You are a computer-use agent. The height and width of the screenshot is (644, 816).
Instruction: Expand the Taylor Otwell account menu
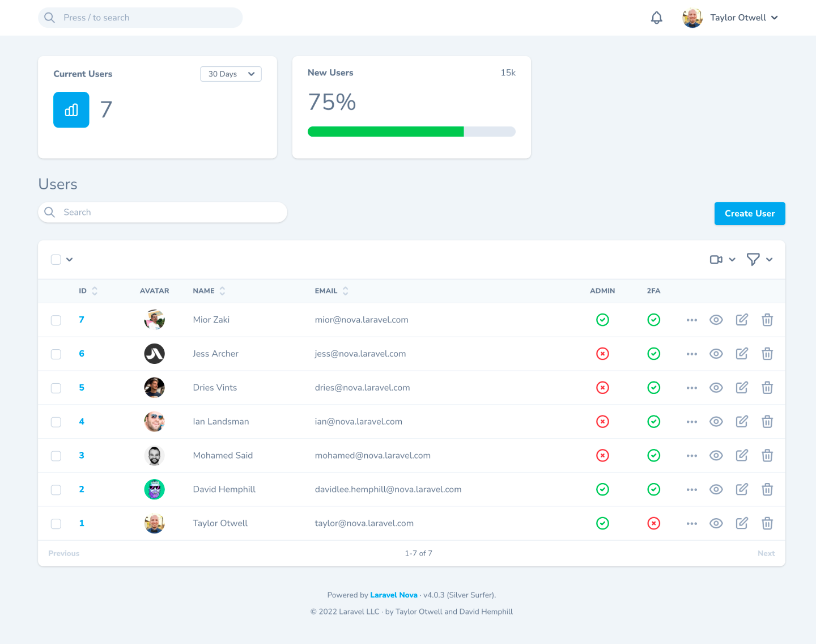coord(731,18)
